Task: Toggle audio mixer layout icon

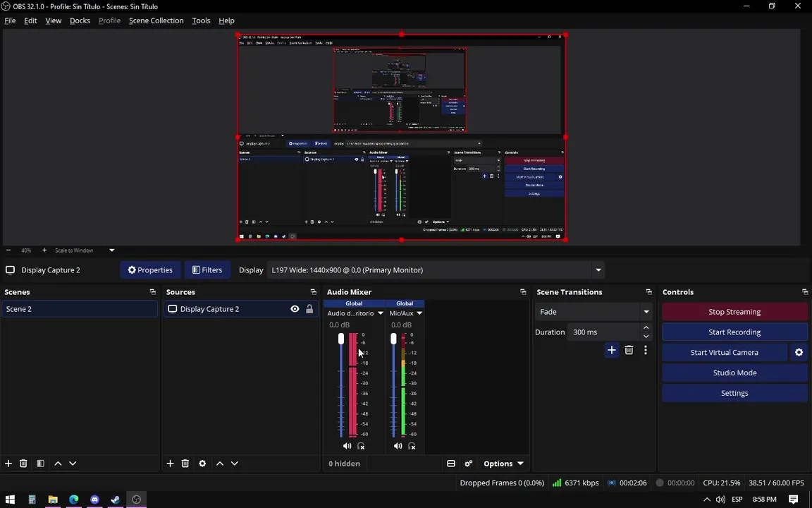Action: point(451,464)
